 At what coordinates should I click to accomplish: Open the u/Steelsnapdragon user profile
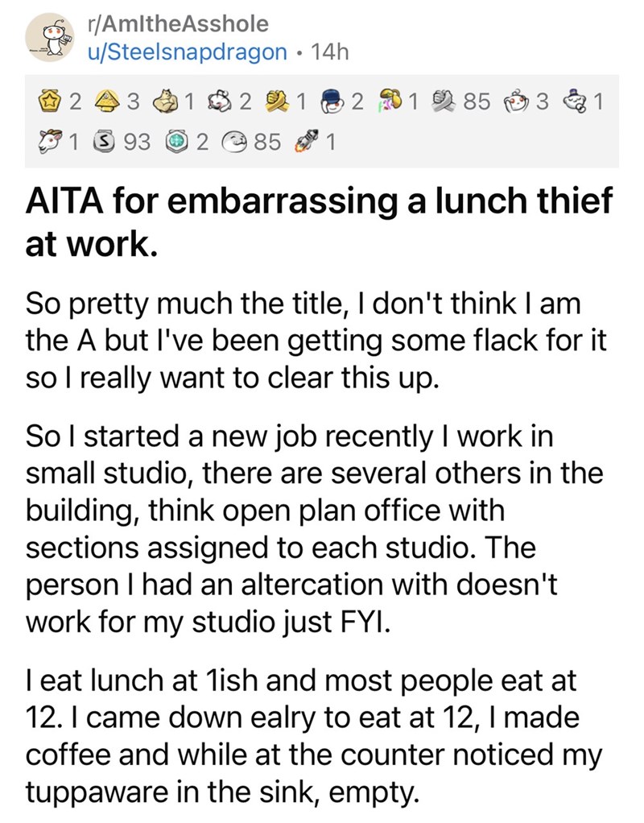click(188, 52)
